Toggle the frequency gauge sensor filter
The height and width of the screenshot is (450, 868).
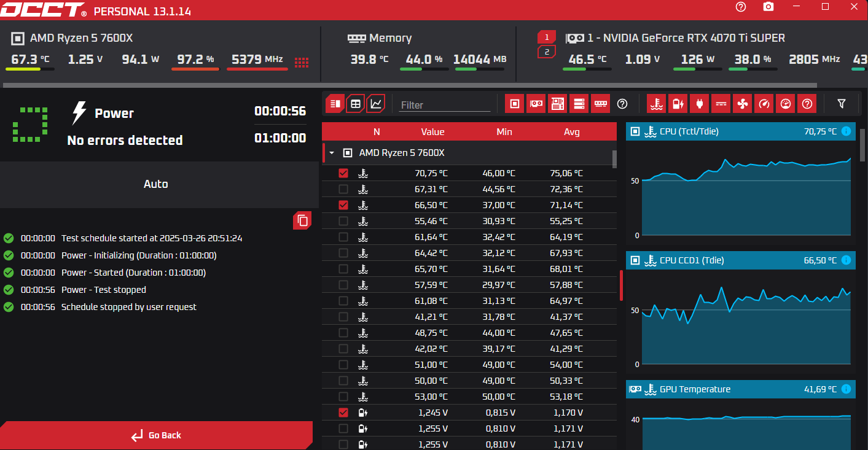(764, 104)
